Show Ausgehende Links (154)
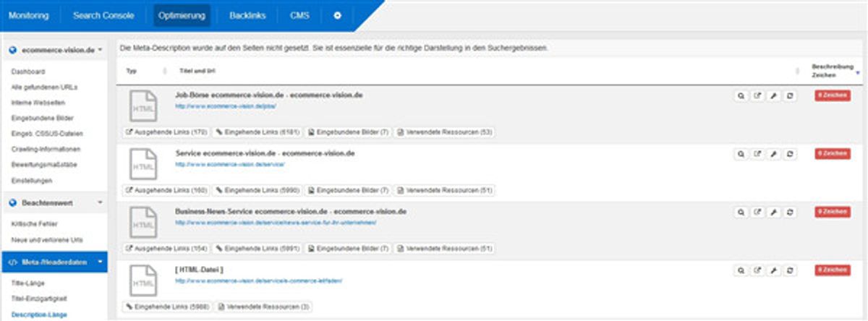This screenshot has height=321, width=868. [167, 249]
